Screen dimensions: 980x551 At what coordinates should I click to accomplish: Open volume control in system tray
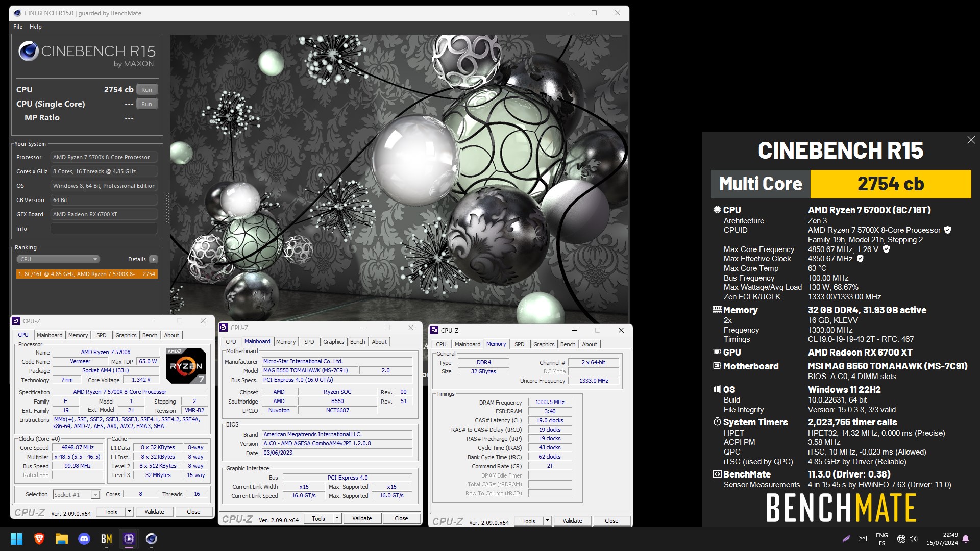913,539
